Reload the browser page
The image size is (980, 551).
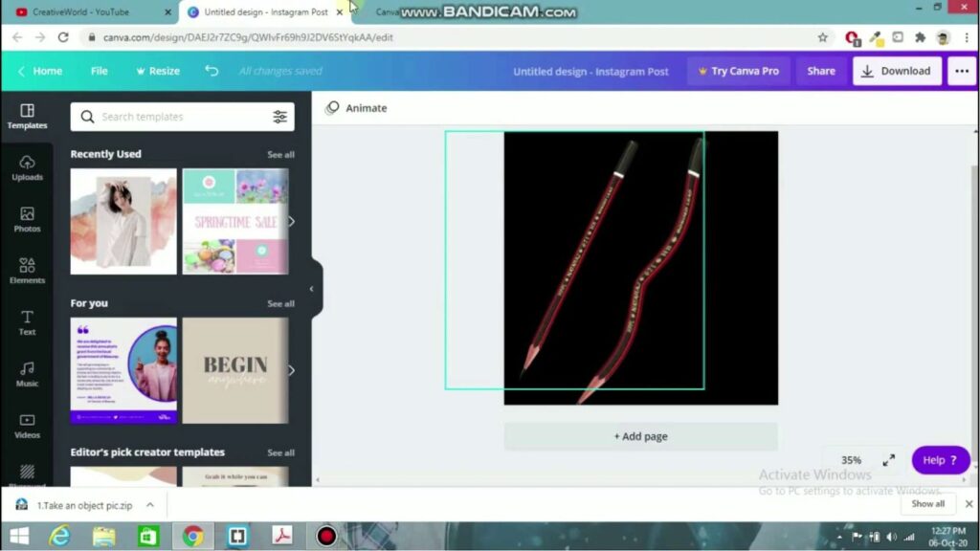63,37
